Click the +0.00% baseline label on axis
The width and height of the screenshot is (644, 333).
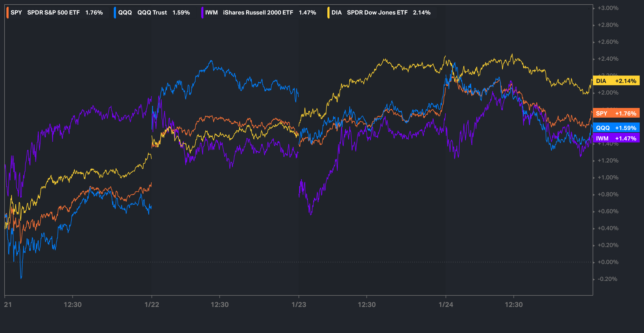(x=608, y=262)
